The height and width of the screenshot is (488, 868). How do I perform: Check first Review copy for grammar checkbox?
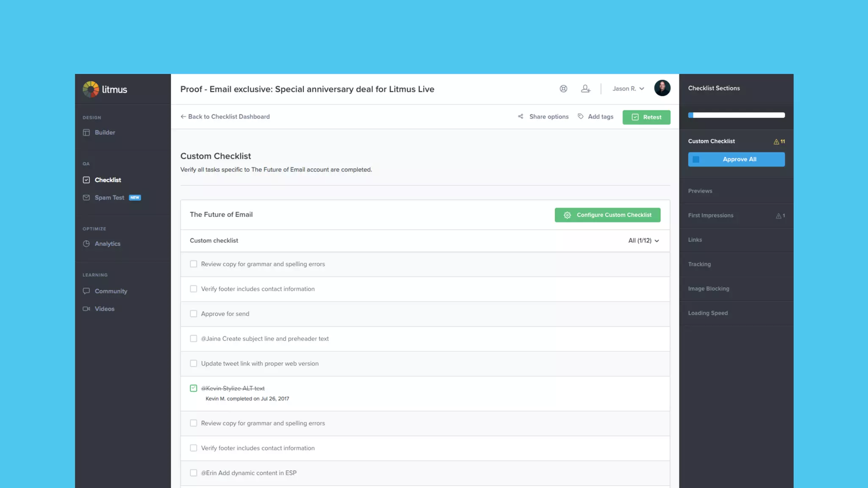[x=194, y=264]
